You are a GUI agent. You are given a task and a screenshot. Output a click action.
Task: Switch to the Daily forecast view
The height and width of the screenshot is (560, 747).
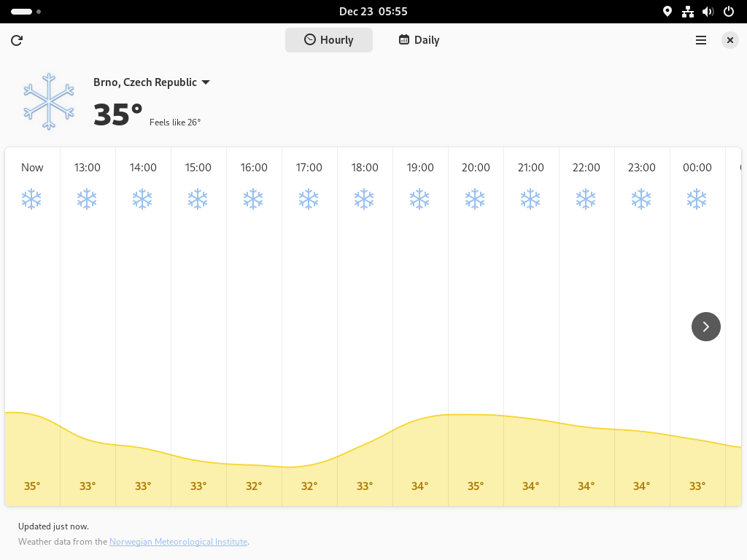pos(419,40)
